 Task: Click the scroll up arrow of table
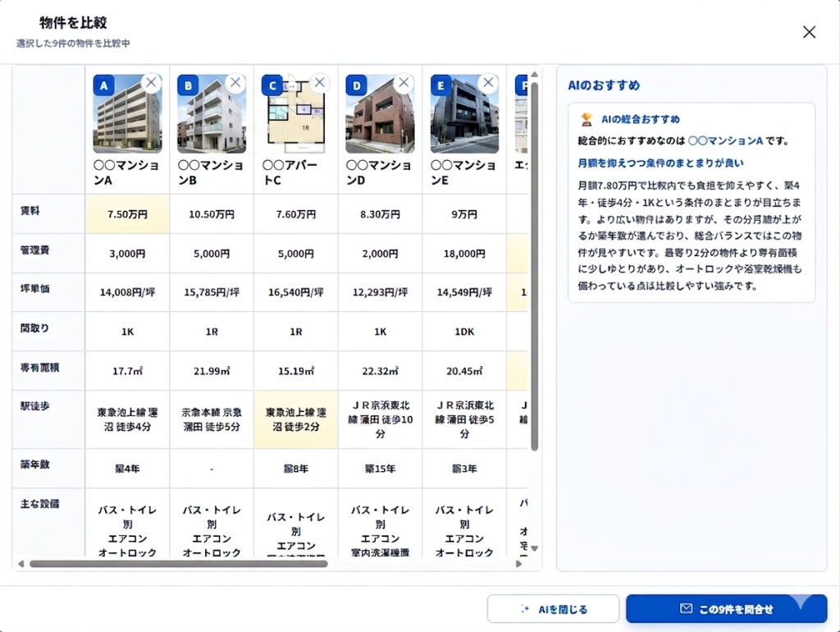pyautogui.click(x=534, y=74)
